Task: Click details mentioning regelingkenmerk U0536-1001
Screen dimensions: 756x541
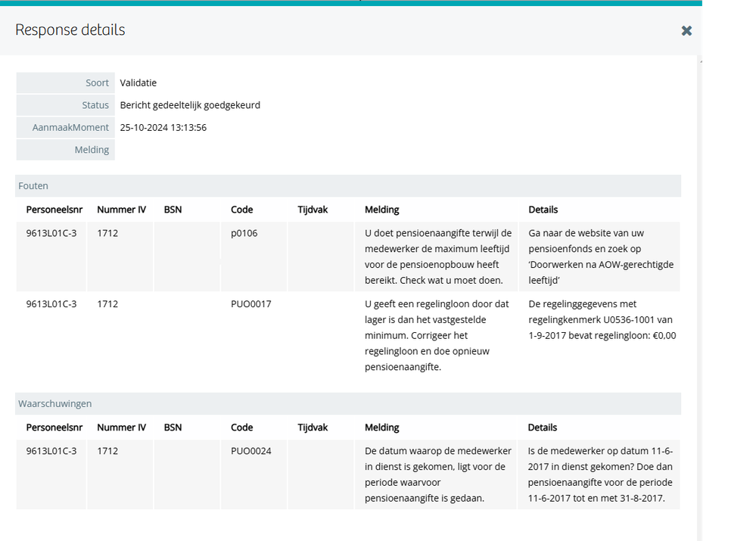Action: tap(602, 319)
